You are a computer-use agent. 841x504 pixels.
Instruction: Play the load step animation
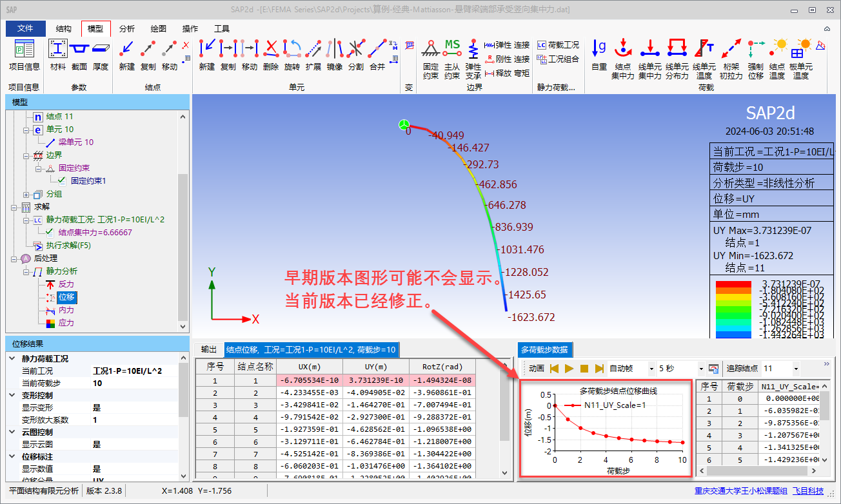569,369
